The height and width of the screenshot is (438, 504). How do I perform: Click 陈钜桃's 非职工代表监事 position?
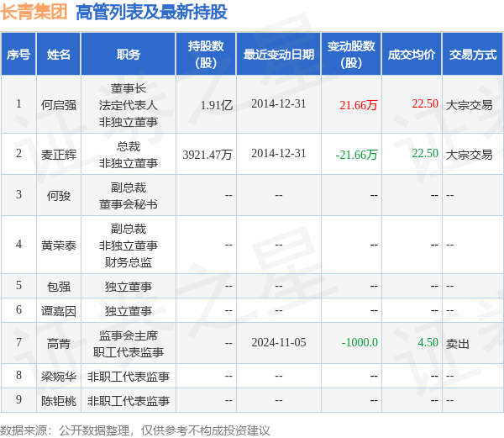tap(129, 401)
